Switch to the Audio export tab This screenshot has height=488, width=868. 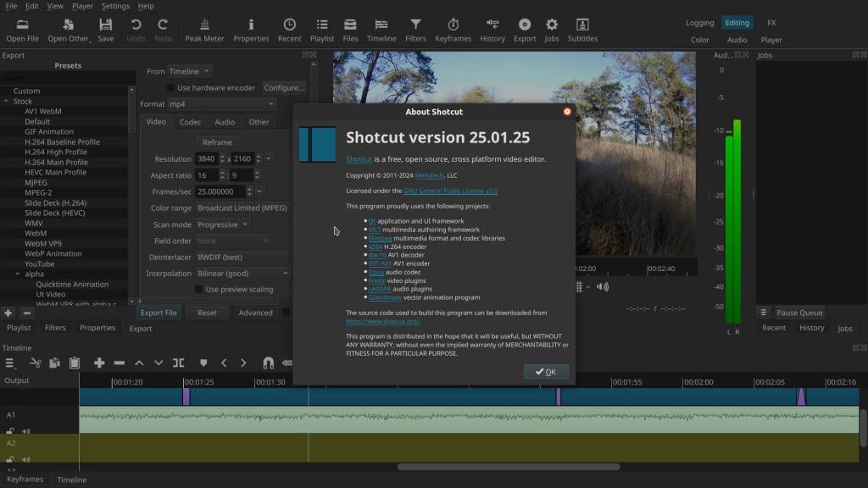tap(224, 122)
